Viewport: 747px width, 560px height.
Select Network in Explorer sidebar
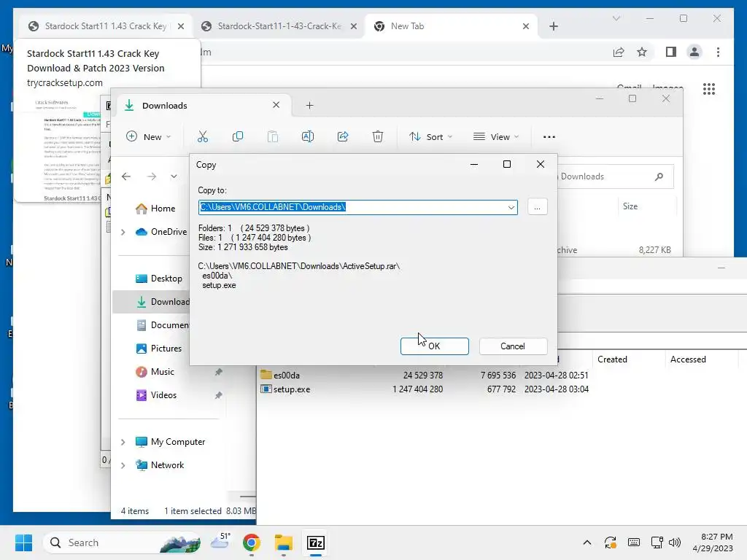click(160, 465)
